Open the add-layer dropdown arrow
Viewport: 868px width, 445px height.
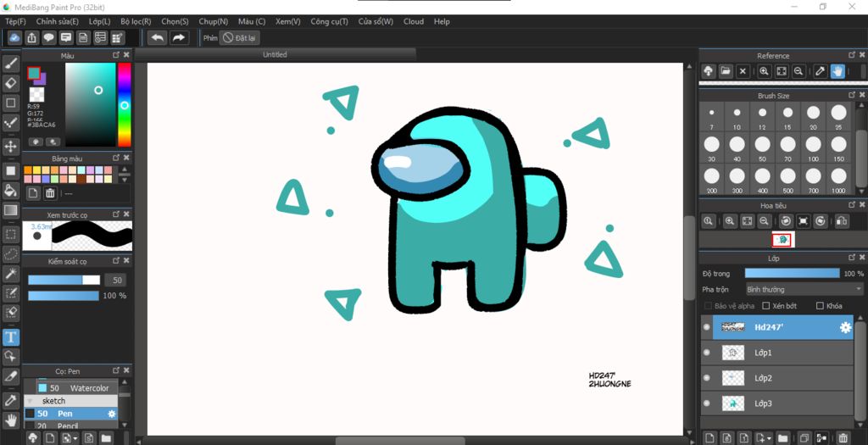(767, 439)
